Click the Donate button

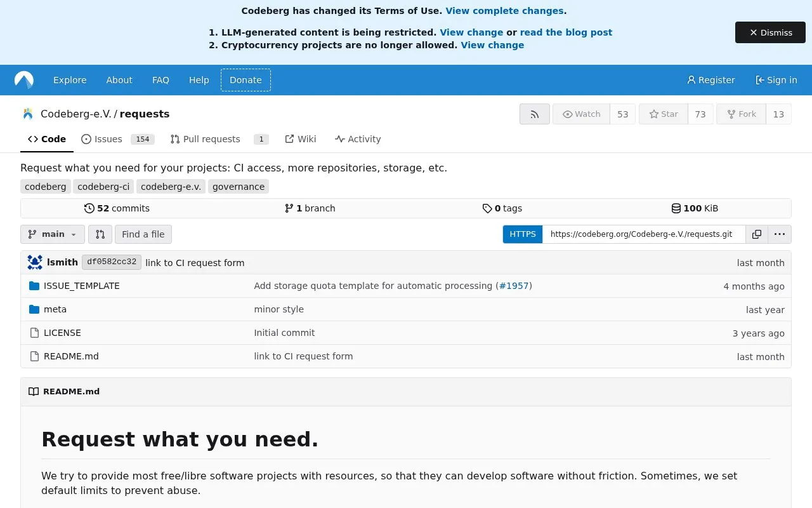coord(246,80)
